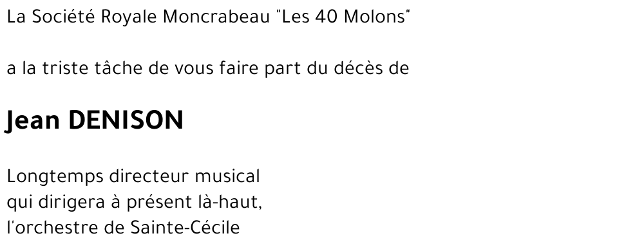Click the word Jean in bold

(32, 121)
